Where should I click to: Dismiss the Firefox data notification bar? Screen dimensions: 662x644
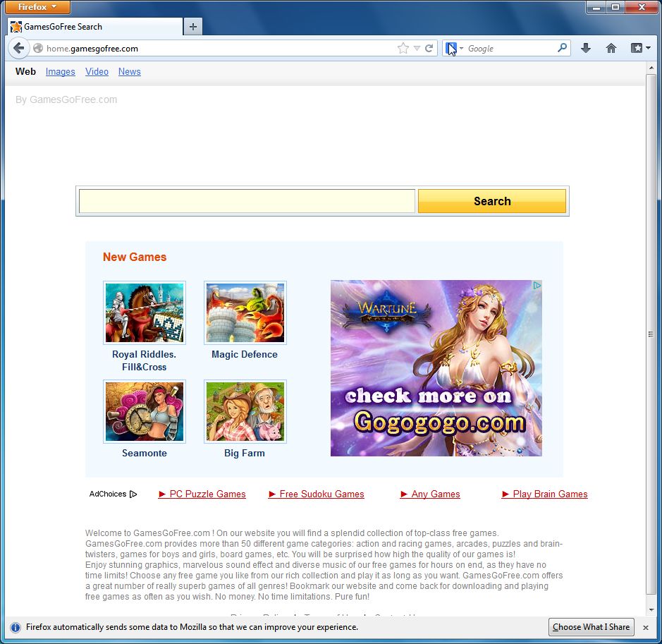pyautogui.click(x=646, y=628)
